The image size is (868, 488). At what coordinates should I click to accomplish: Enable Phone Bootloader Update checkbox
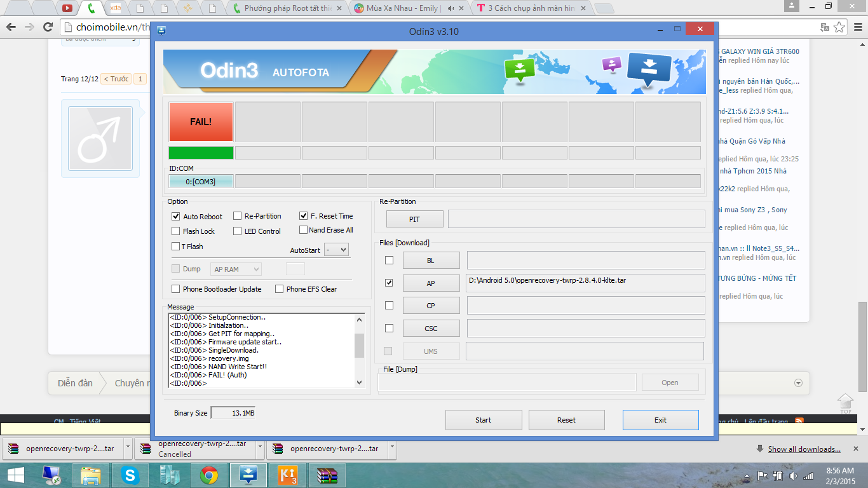pos(176,289)
